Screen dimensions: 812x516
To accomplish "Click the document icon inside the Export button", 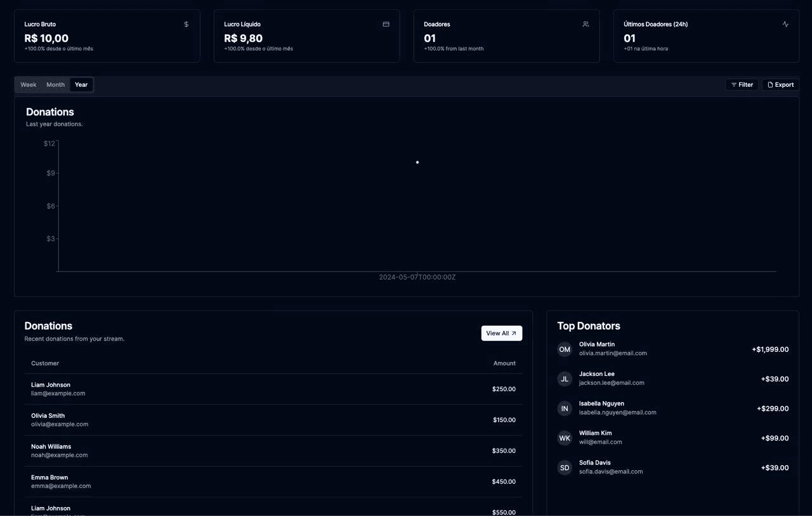I will pyautogui.click(x=769, y=84).
